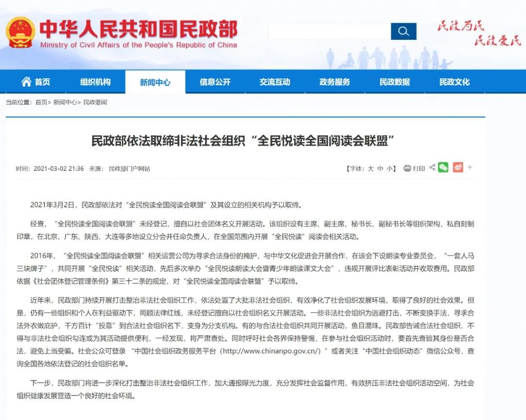The width and height of the screenshot is (526, 420).
Task: Click the home icon in navigation bar
Action: point(26,82)
